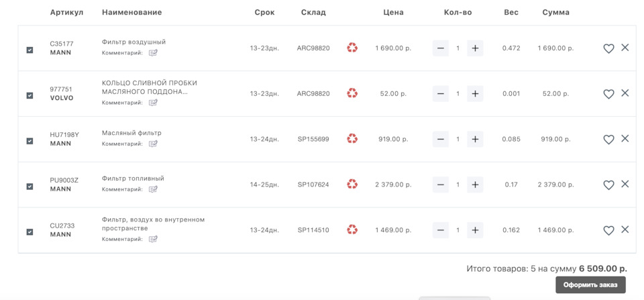Open comment icon for Фильтр воздушный
This screenshot has height=300, width=644.
coord(153,52)
